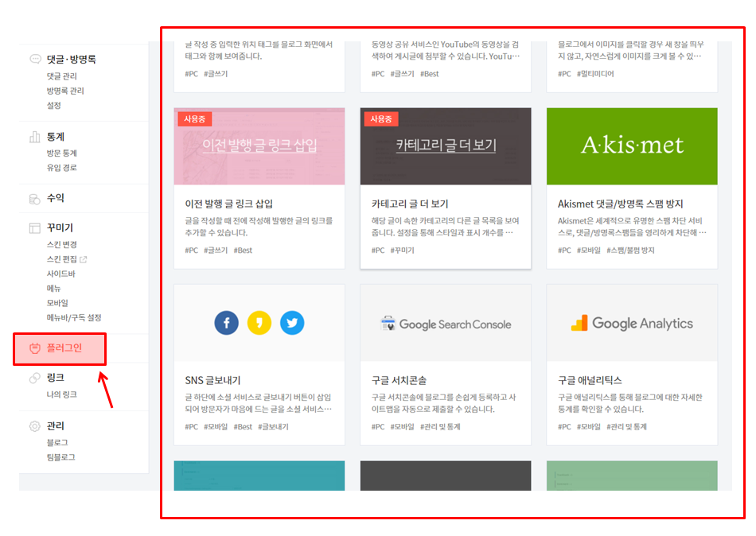
Task: Click the 수익 coins icon
Action: [x=35, y=199]
